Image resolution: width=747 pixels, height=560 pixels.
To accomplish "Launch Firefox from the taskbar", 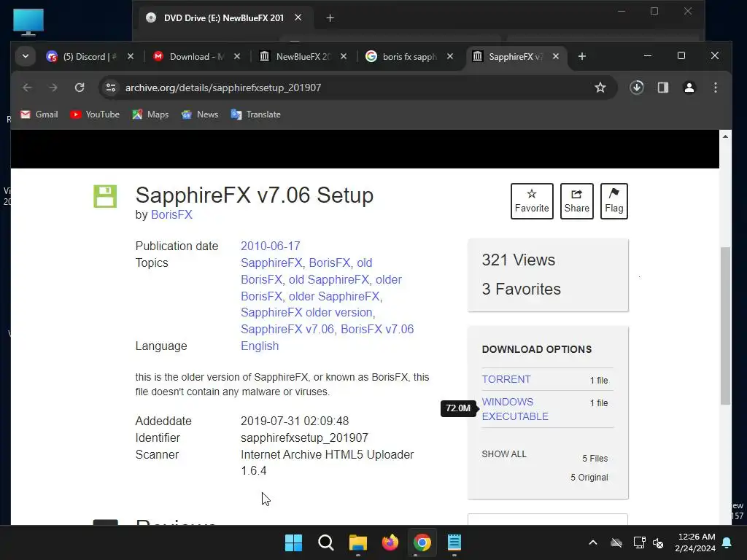I will coord(390,542).
